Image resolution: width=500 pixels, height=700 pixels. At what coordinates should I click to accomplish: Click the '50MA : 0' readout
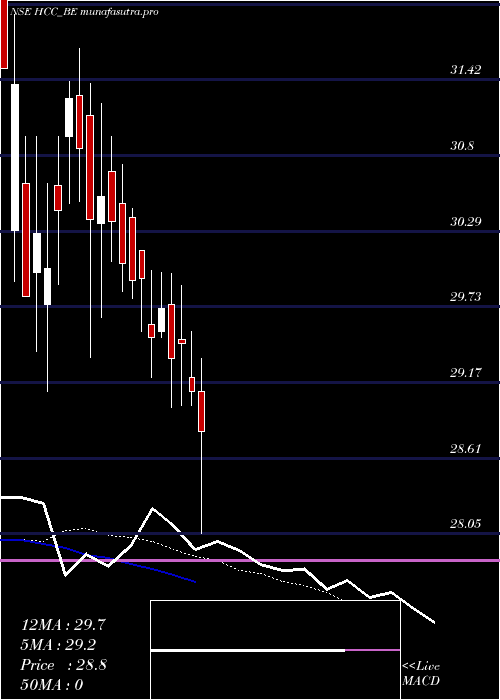tap(52, 685)
